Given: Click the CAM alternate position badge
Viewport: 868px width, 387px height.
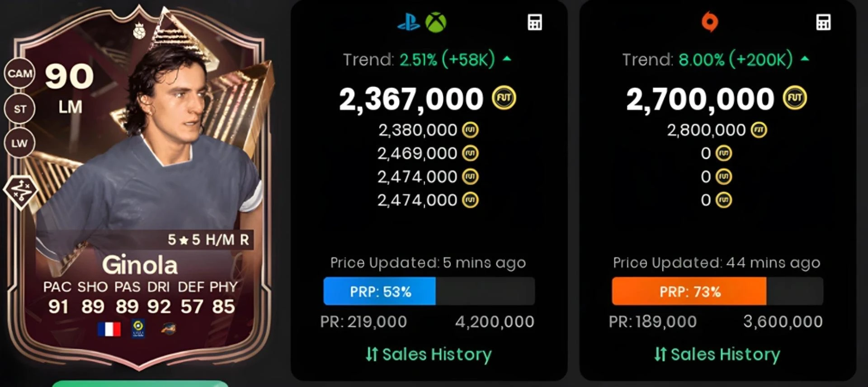Looking at the screenshot, I should click(20, 73).
